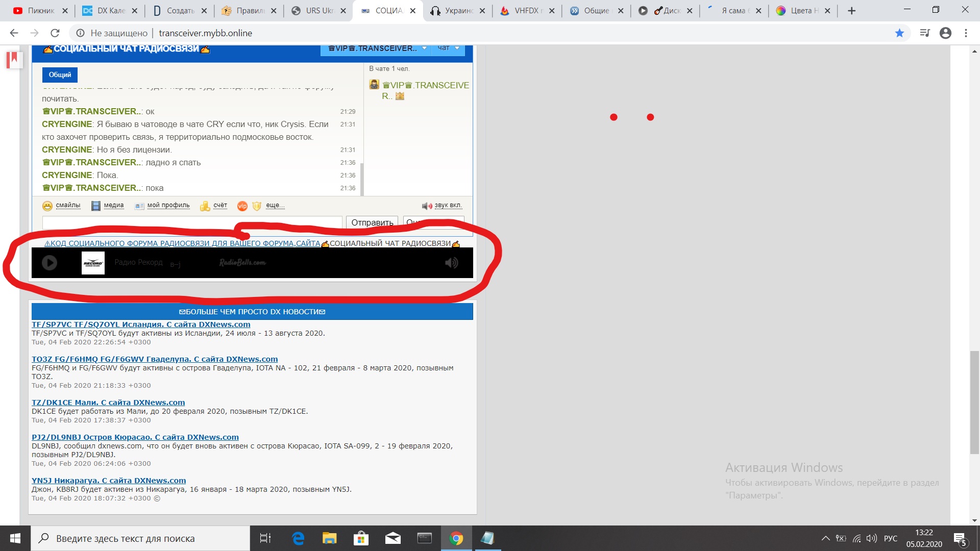Open Microsoft Store from taskbar
Screen dimensions: 980x551
[x=361, y=538]
